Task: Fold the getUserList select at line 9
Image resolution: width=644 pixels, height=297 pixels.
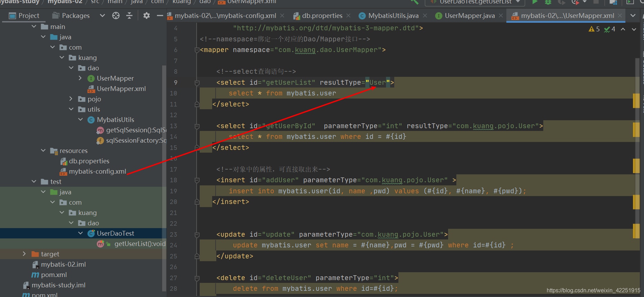Action: (197, 83)
